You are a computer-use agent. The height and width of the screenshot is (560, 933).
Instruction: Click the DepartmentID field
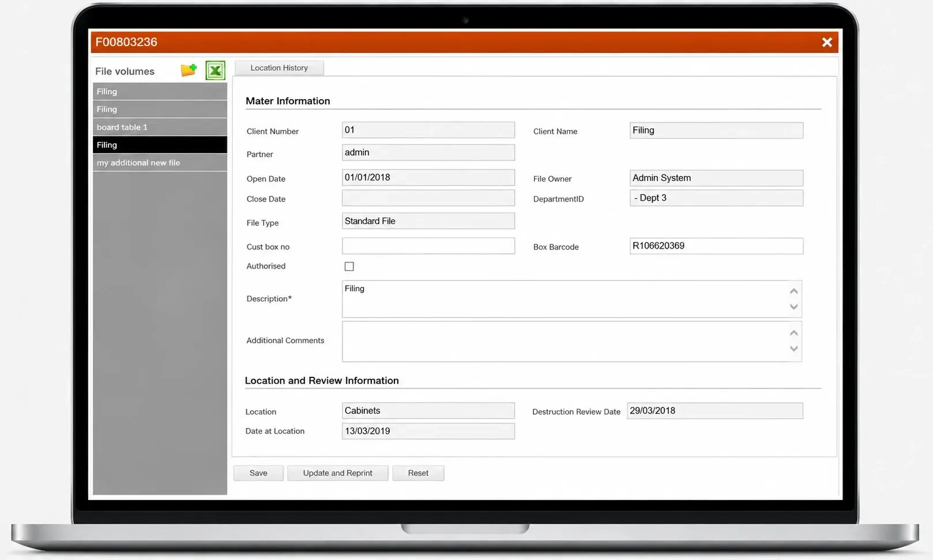point(716,198)
